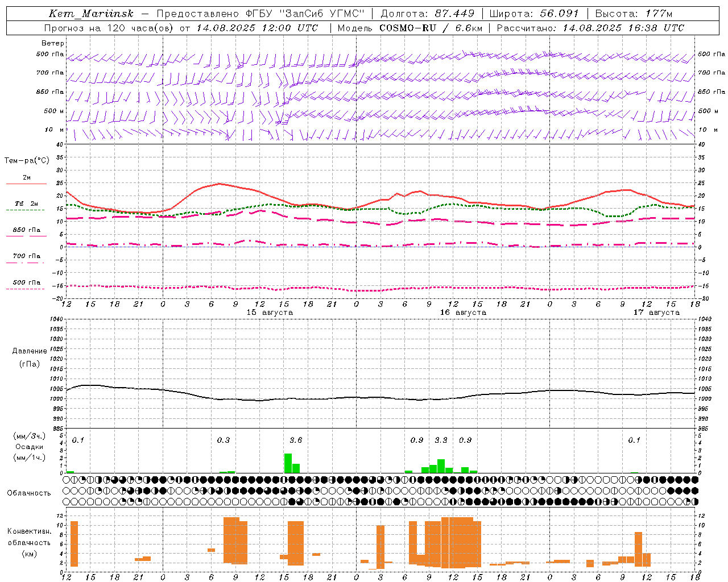Screen dimensions: 728x582
Task: Click the red line sample under the 2м legend
Action: 26,184
